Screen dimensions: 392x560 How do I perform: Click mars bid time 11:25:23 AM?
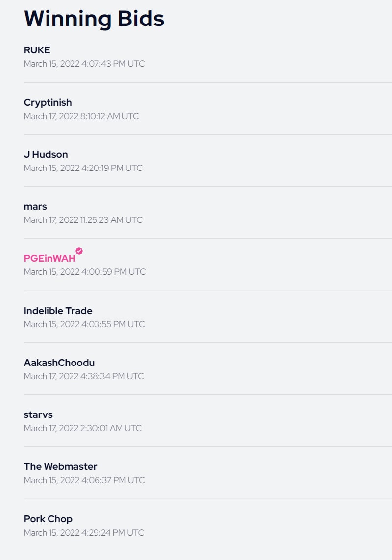point(83,219)
